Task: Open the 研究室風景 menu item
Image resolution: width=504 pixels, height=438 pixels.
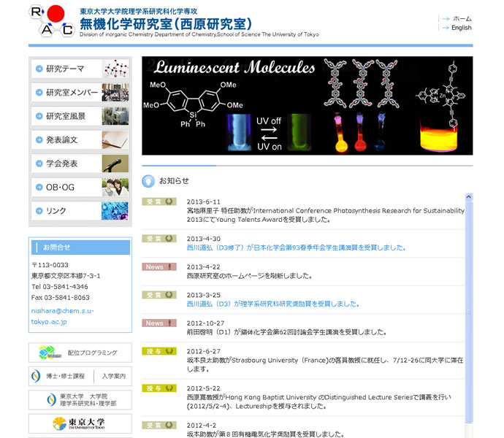Action: pos(80,116)
